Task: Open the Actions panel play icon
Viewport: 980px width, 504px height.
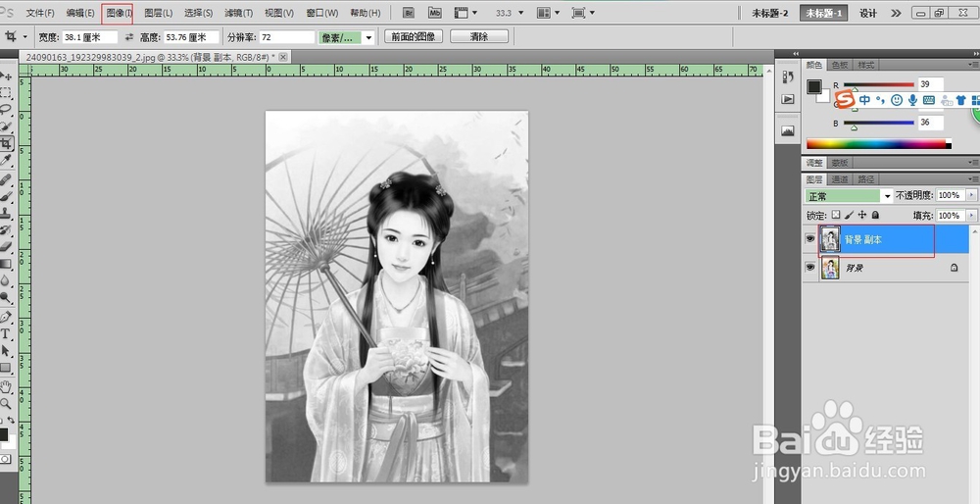Action: [x=788, y=99]
